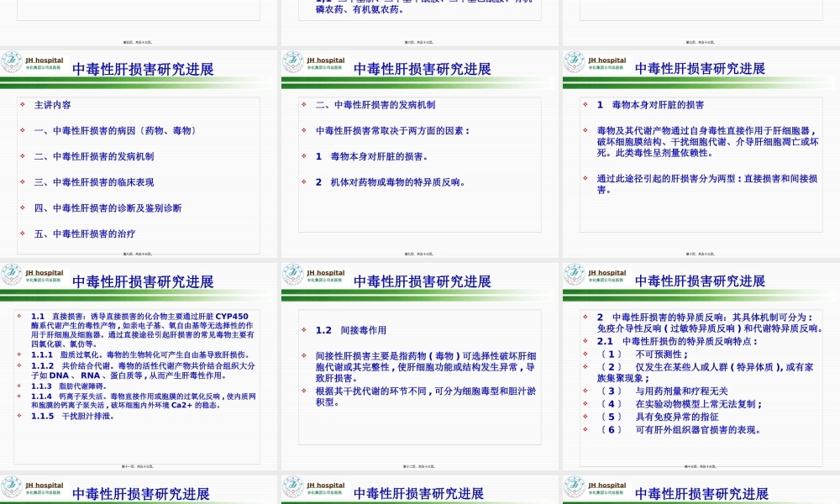Click the red diamond bullet before 主讲内容
The height and width of the screenshot is (504, 840).
[20, 105]
